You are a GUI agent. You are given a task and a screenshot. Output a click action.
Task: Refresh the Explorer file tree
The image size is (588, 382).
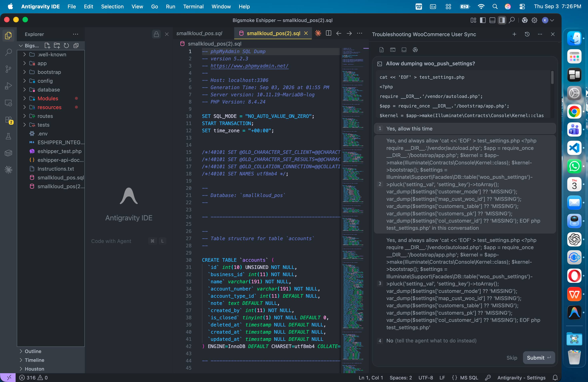coord(66,45)
